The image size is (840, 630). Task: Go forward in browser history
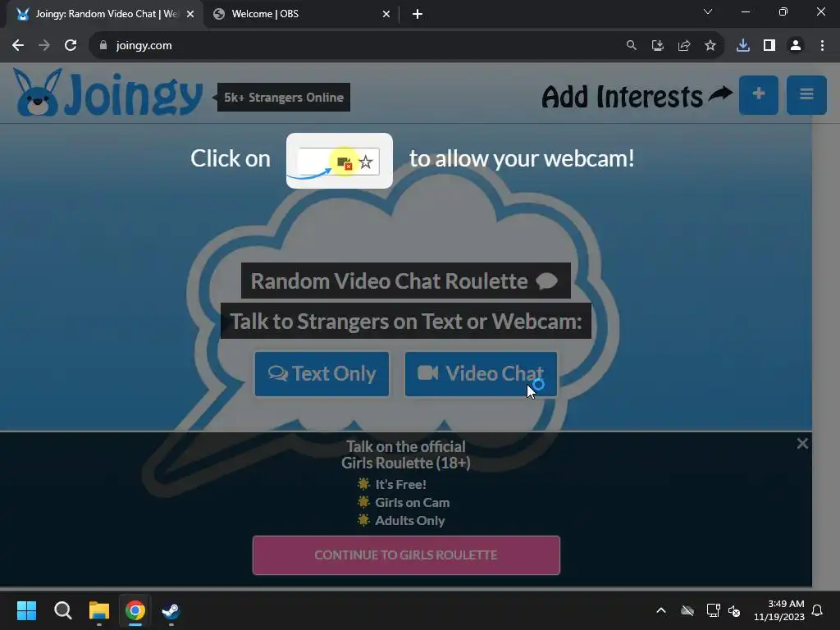pyautogui.click(x=44, y=46)
